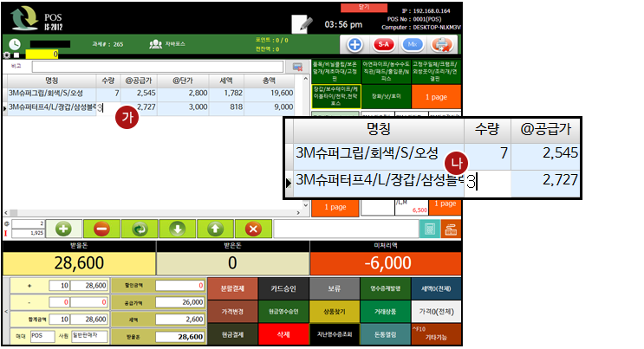The image size is (644, 349).
Task: Click the green refresh arrows button
Action: coord(140,229)
